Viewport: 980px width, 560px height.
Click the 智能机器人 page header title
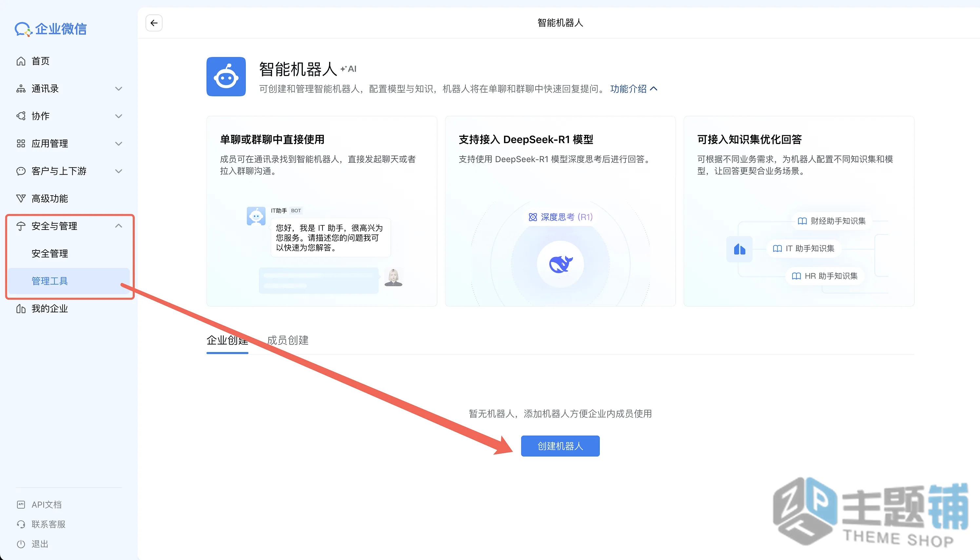coord(560,23)
